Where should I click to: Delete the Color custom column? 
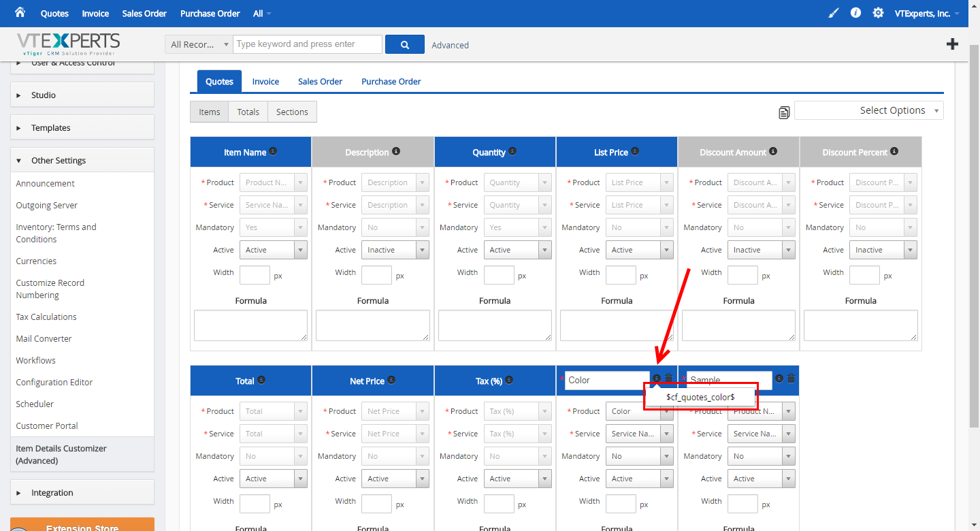pos(668,379)
